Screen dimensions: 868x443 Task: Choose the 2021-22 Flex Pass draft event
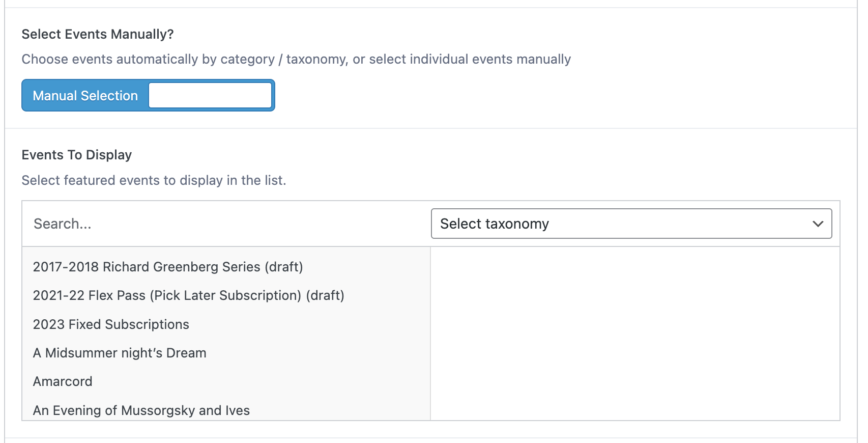(188, 295)
